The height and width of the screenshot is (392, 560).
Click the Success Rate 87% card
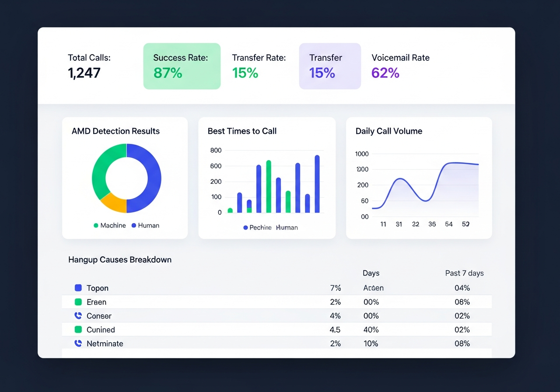click(182, 66)
